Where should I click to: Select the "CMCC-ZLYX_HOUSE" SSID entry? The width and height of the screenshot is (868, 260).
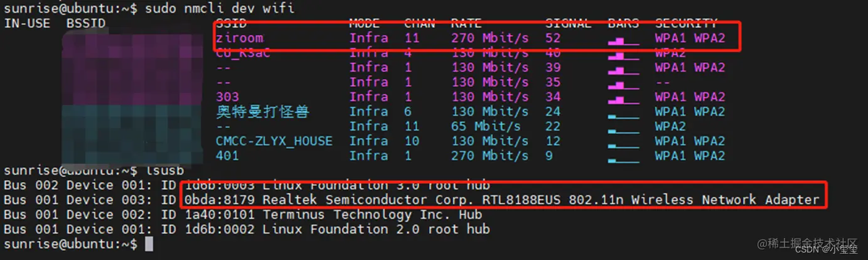pyautogui.click(x=274, y=141)
